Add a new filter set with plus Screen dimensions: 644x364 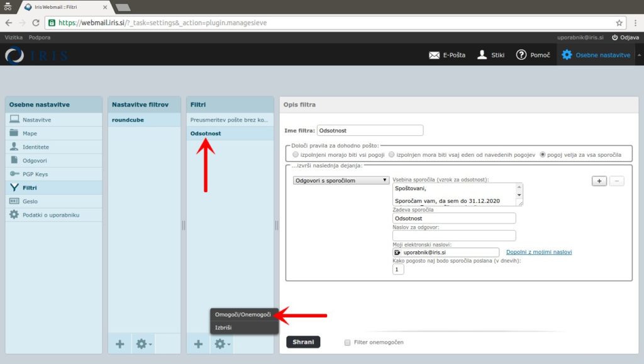120,344
